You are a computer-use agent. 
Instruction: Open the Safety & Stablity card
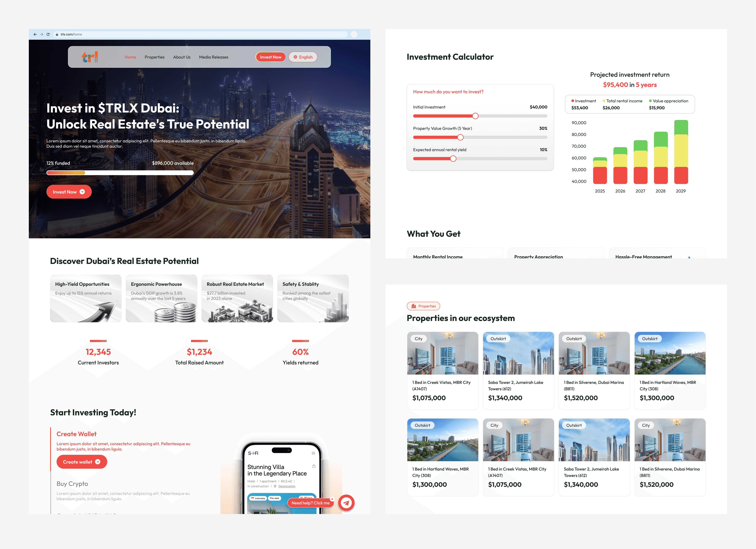[x=313, y=298]
